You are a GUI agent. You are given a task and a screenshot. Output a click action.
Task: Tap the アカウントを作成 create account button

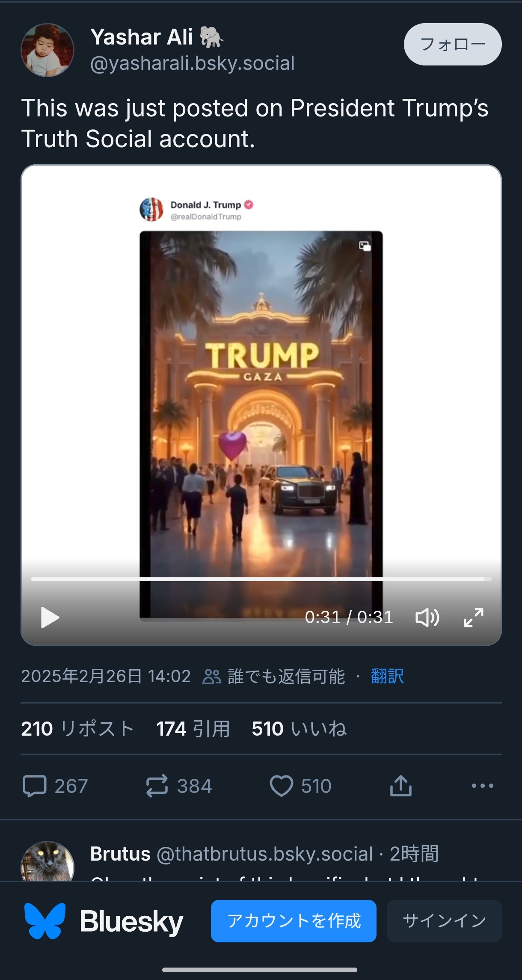click(294, 921)
